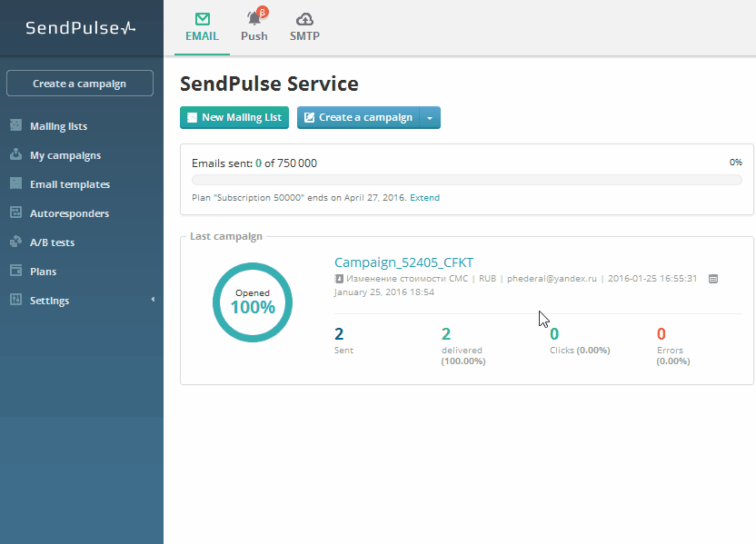Click the blue Create a campaign button
This screenshot has height=544, width=756.
(359, 117)
